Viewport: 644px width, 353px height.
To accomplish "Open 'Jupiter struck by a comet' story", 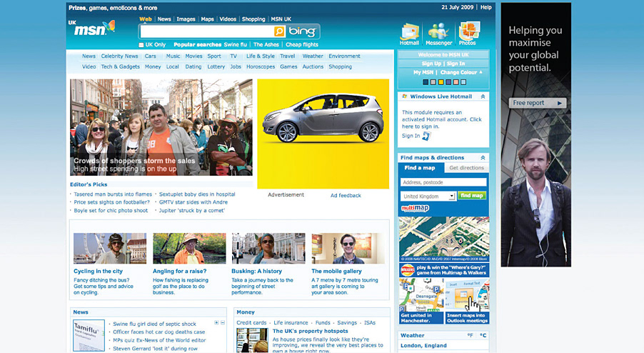I will click(x=192, y=210).
